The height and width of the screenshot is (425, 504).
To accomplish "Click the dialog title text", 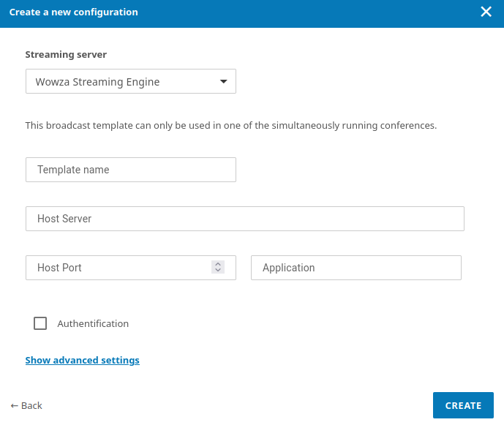I will (74, 12).
